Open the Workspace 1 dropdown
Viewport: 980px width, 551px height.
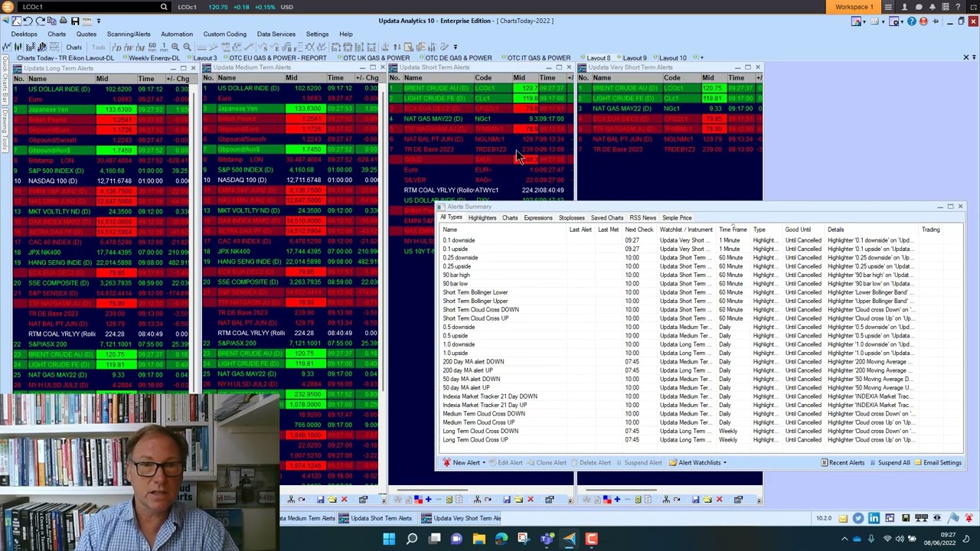(854, 7)
